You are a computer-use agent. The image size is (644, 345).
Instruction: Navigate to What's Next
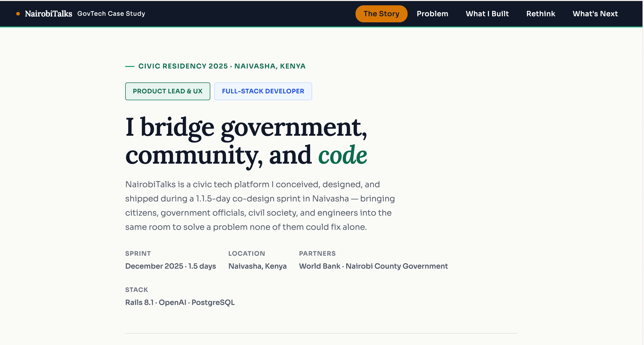pyautogui.click(x=595, y=14)
